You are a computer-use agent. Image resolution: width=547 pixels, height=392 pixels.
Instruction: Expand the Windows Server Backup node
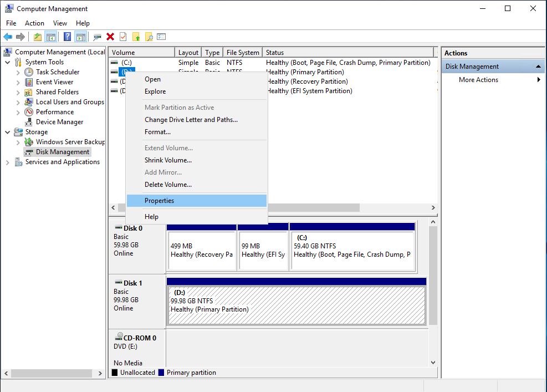pyautogui.click(x=18, y=142)
